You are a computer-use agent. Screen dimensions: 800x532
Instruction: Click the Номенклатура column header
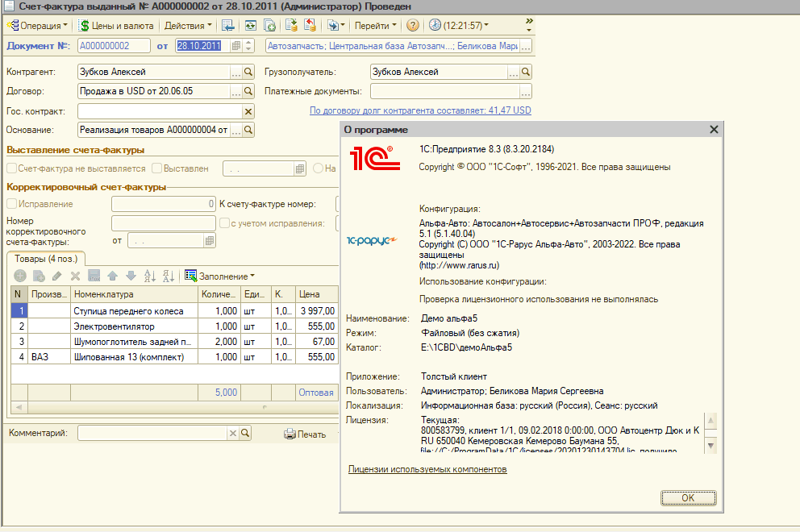[134, 294]
